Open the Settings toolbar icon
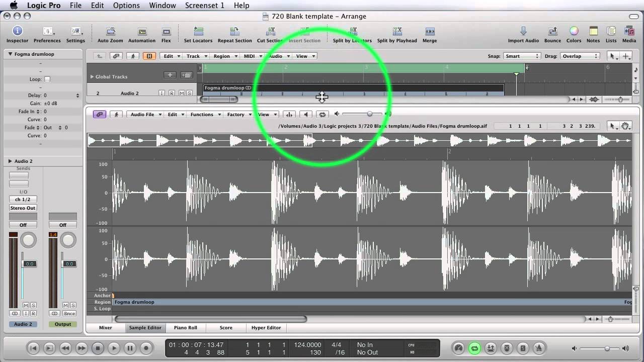The image size is (644, 362). 75,34
